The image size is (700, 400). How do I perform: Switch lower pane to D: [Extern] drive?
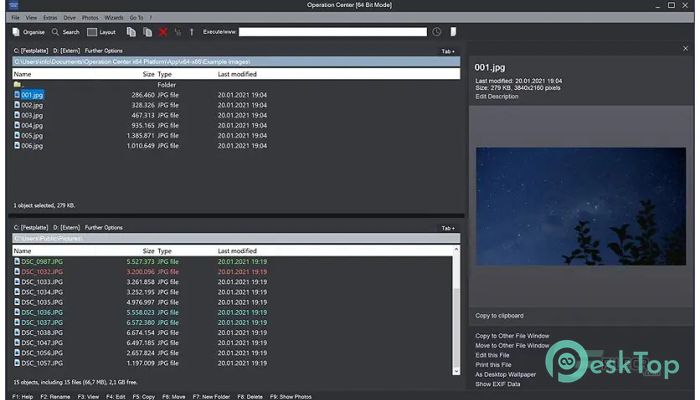pyautogui.click(x=67, y=228)
